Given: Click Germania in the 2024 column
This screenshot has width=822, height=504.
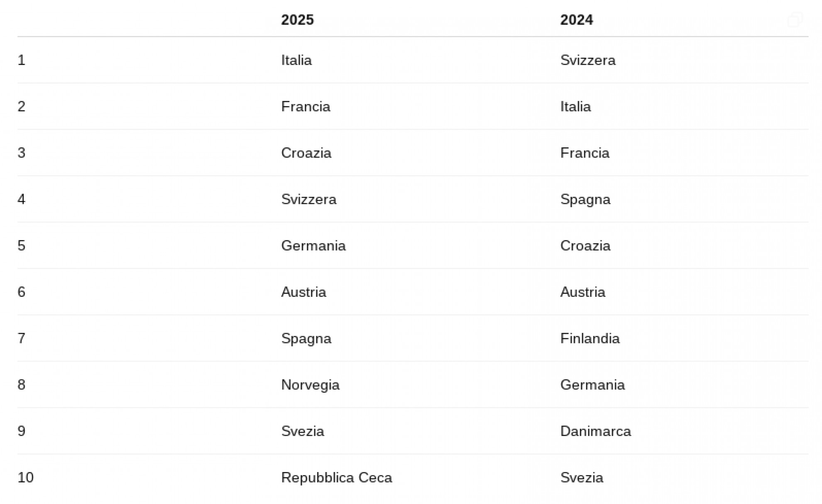Looking at the screenshot, I should pos(592,385).
